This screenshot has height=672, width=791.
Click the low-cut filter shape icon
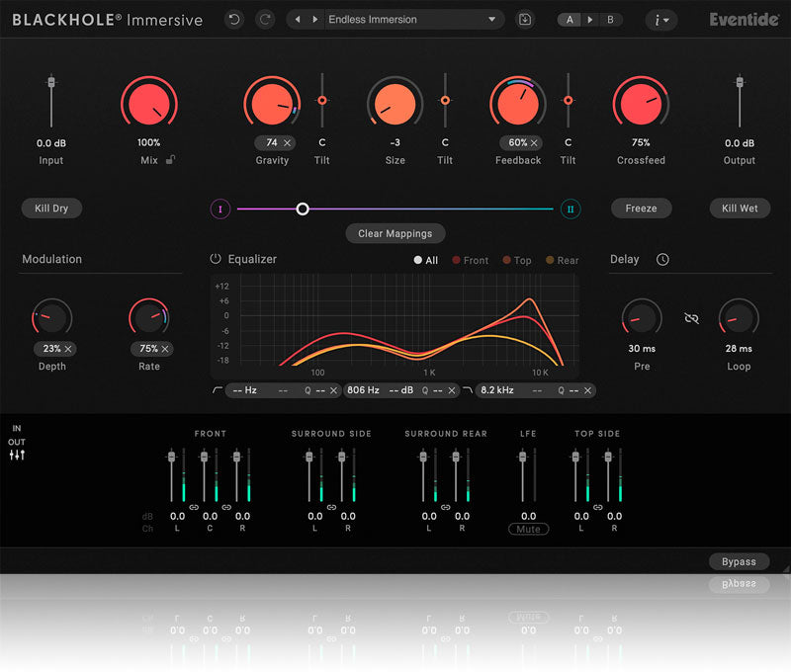click(x=218, y=390)
